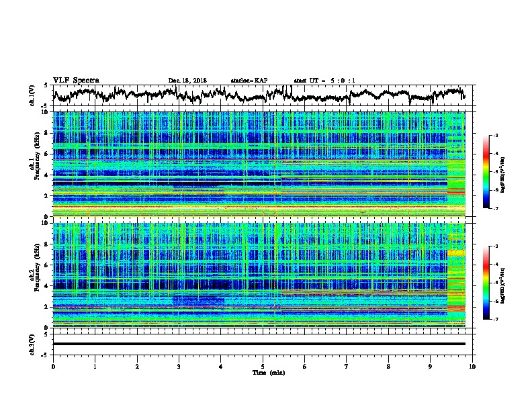Click the "VLF Spectra" title text
The height and width of the screenshot is (411, 532).
[76, 81]
